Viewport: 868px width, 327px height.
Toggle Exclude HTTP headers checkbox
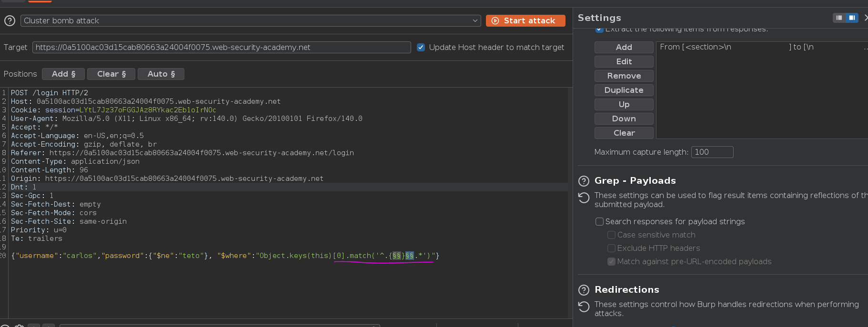[611, 248]
